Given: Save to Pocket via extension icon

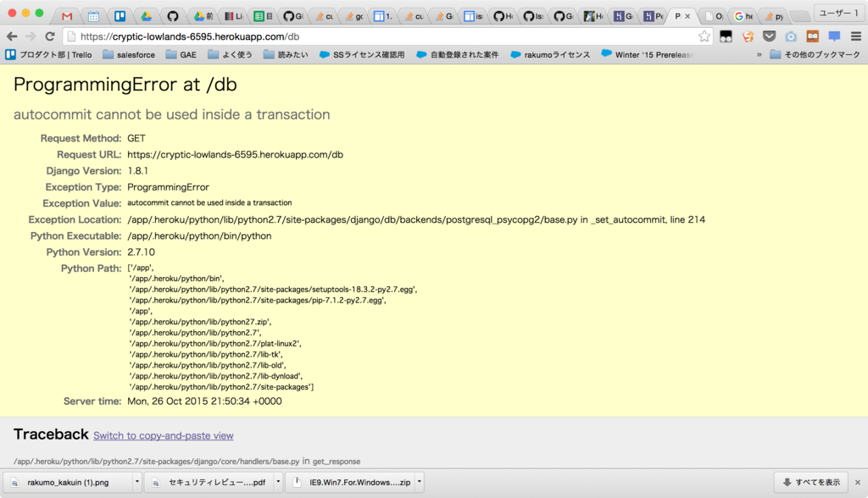Looking at the screenshot, I should 769,37.
